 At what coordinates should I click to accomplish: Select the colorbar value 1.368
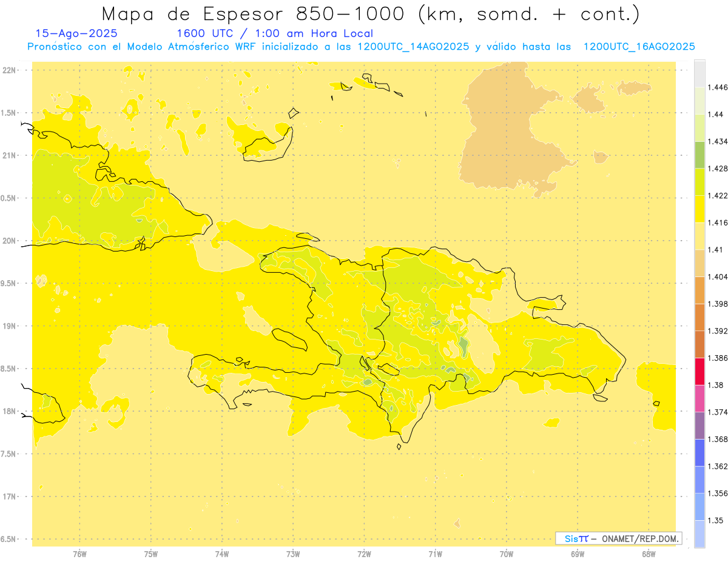click(x=717, y=439)
